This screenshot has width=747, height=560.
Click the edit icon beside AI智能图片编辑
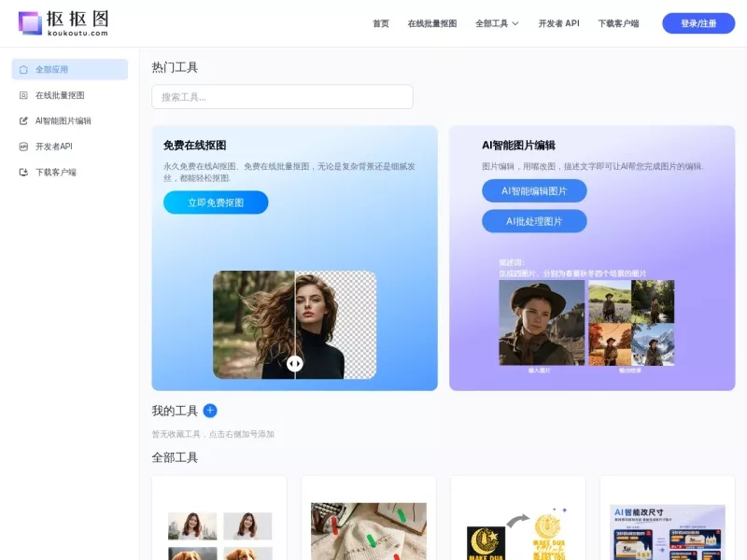[x=23, y=121]
